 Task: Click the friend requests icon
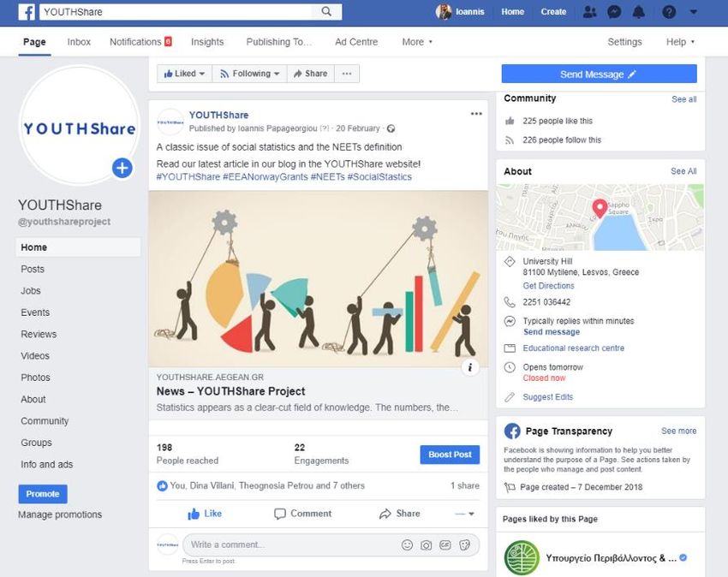(589, 12)
